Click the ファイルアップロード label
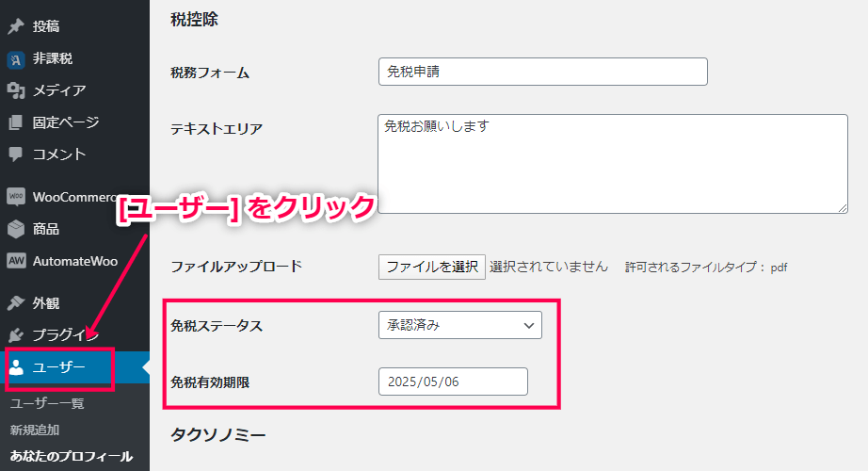Viewport: 868px width, 471px height. (236, 267)
